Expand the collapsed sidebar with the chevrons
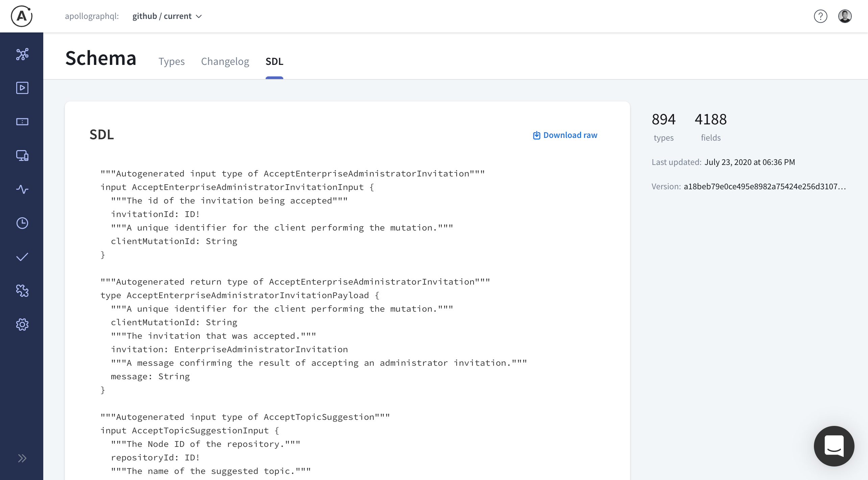The width and height of the screenshot is (868, 480). 22,458
